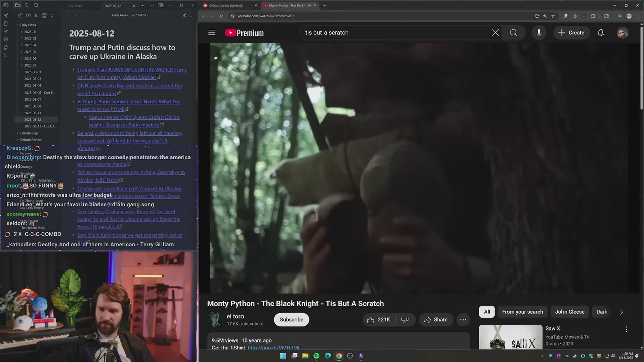Screen dimensions: 644x362
Task: Open note 2025-08-01 in explorer
Action: click(x=33, y=72)
